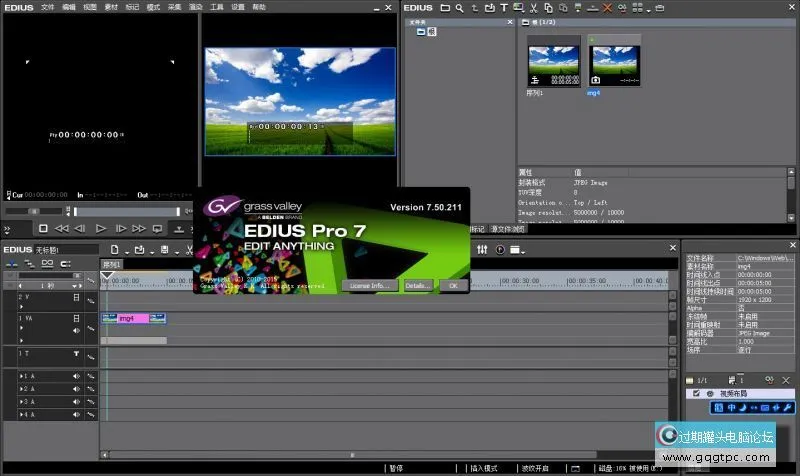Viewport: 800px width, 476px height.
Task: Click the new sequence icon on timeline toolbar
Action: coord(116,250)
